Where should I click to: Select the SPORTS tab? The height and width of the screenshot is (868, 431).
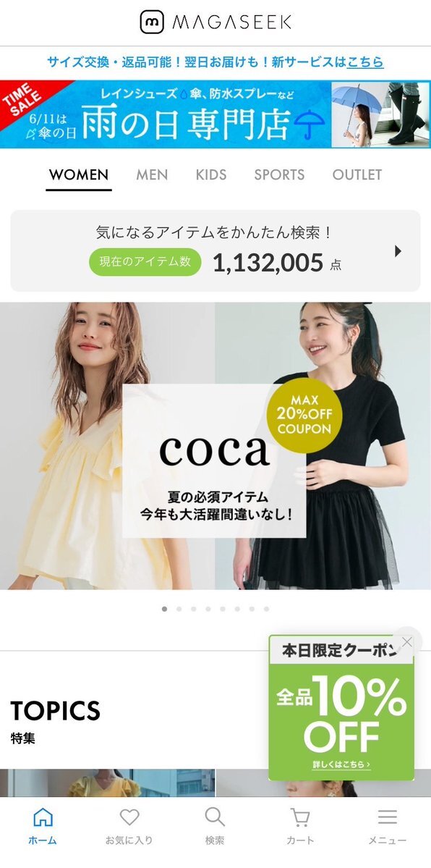pos(279,174)
